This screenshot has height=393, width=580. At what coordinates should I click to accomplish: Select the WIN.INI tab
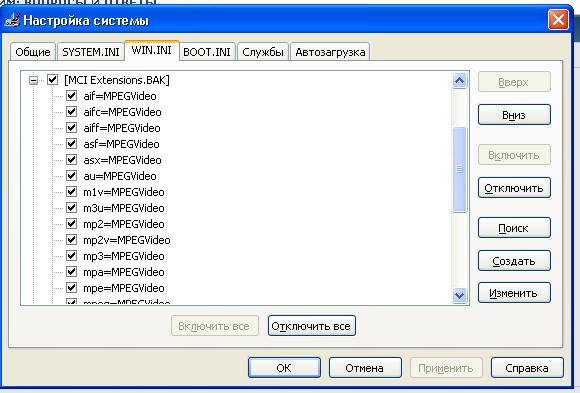(x=152, y=50)
